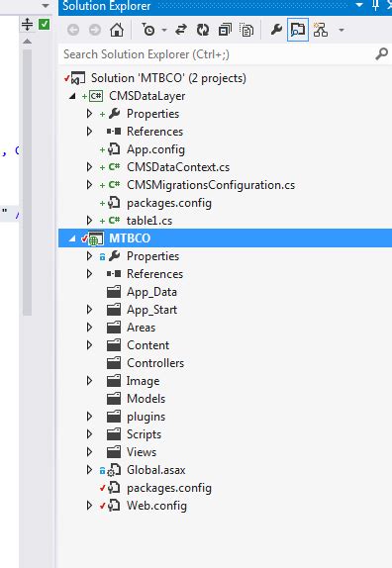This screenshot has width=392, height=568.
Task: Expand table1.cs node
Action: (89, 221)
